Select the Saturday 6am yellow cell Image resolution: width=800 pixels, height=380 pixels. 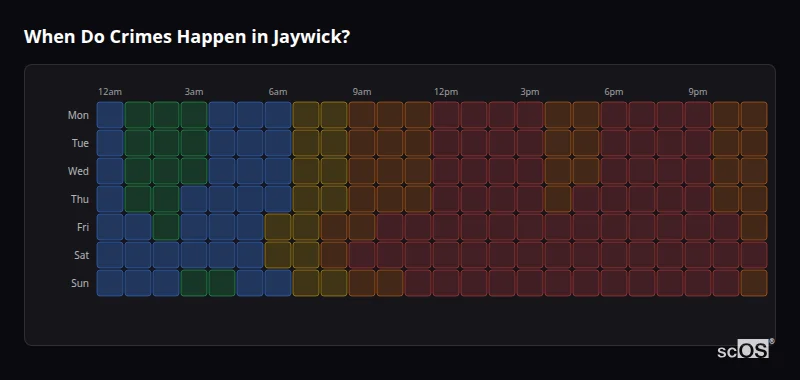(x=278, y=255)
